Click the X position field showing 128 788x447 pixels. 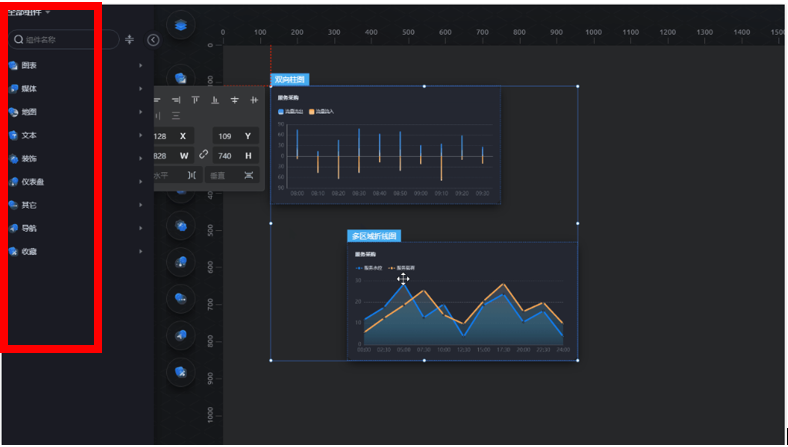(173, 136)
